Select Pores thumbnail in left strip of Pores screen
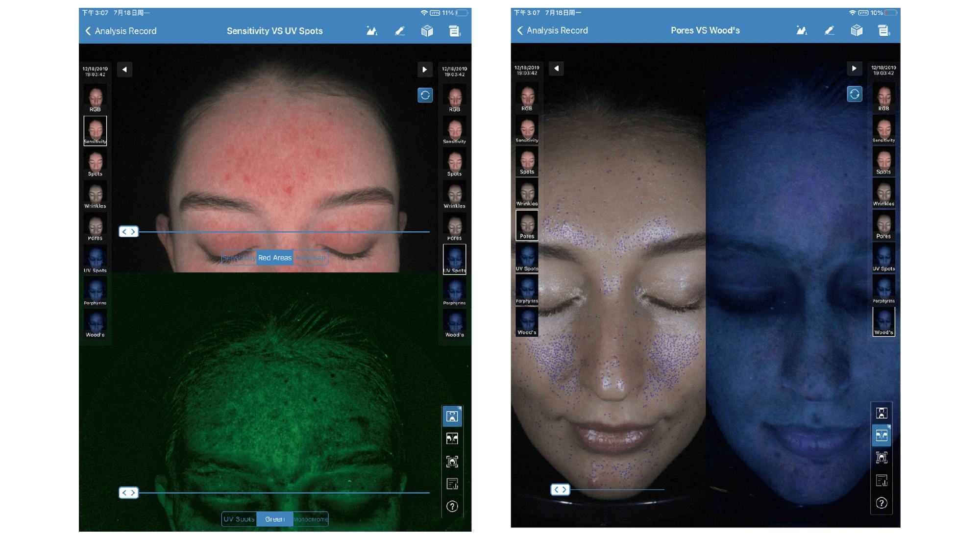Viewport: 980px width, 539px height. point(527,225)
